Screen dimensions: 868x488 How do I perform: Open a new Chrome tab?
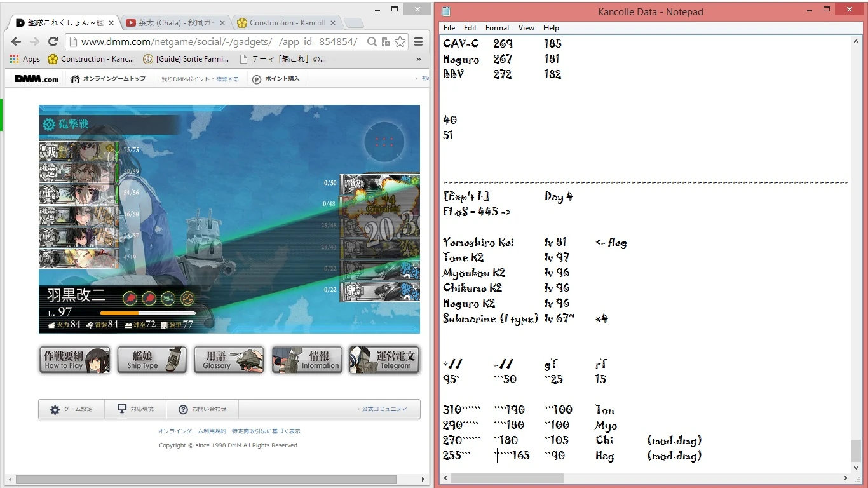(355, 24)
